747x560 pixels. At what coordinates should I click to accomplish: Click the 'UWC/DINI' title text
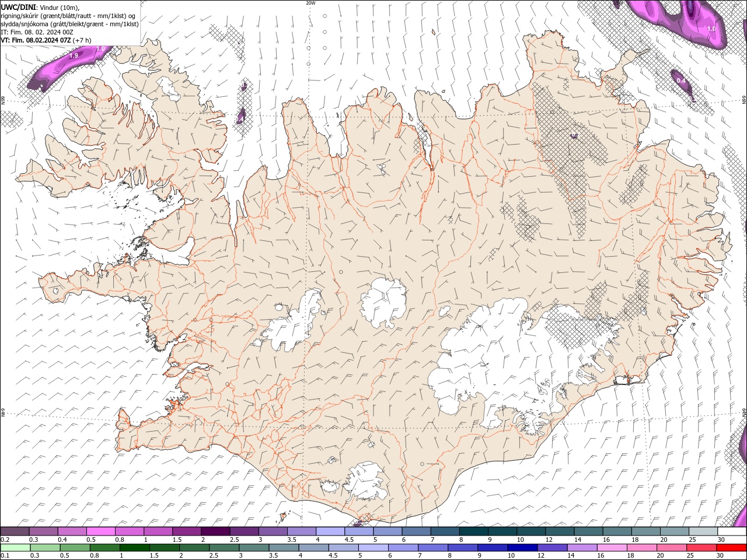tap(18, 6)
